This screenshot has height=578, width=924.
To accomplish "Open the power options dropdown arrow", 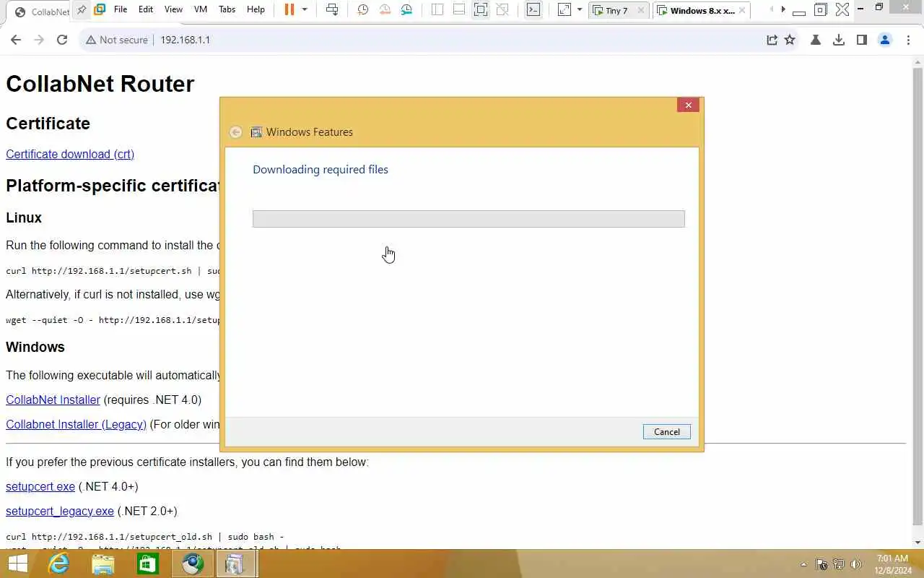I will (x=305, y=10).
